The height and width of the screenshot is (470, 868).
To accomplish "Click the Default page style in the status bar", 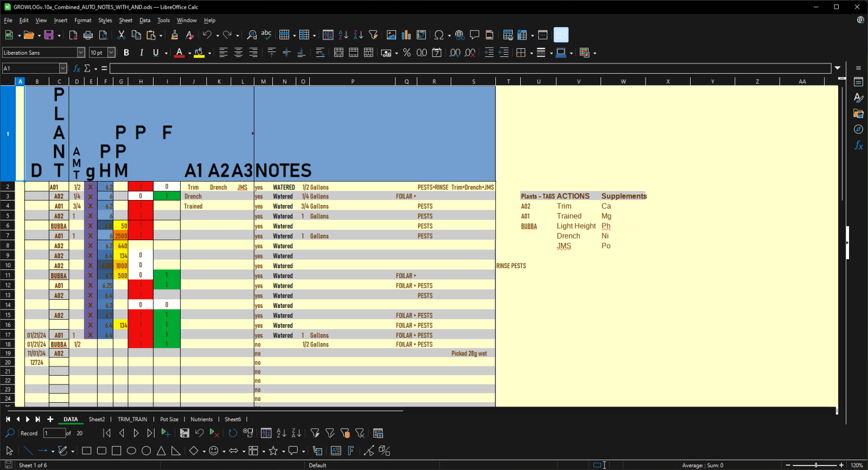I will 317,465.
